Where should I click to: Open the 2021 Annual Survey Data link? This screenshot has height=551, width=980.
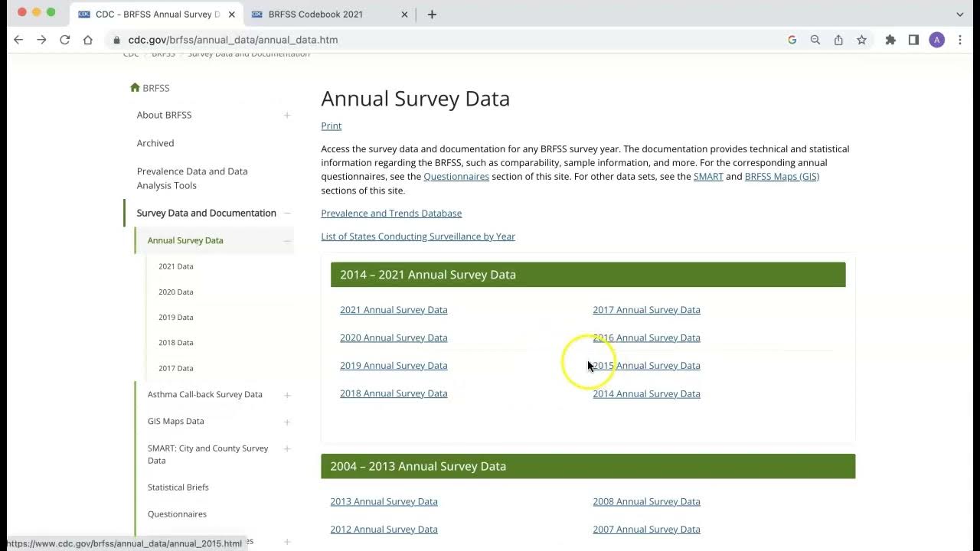[394, 310]
